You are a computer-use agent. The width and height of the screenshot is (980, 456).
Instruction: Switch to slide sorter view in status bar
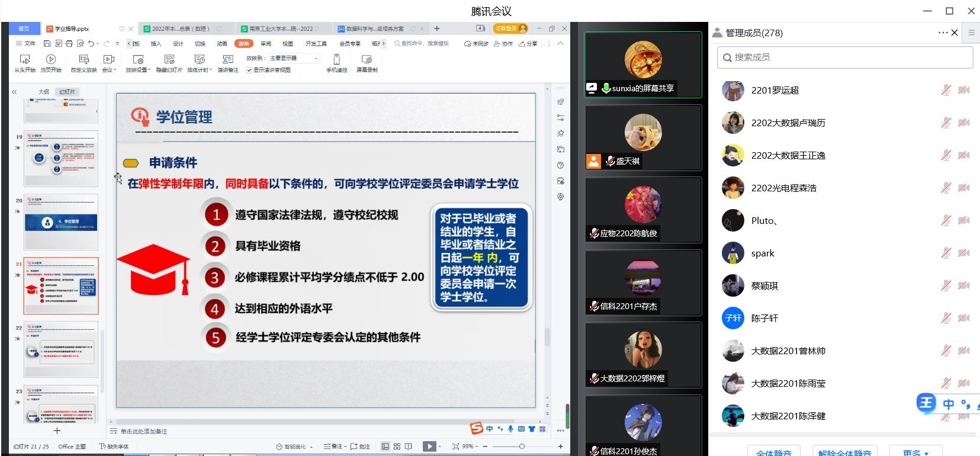[397, 447]
